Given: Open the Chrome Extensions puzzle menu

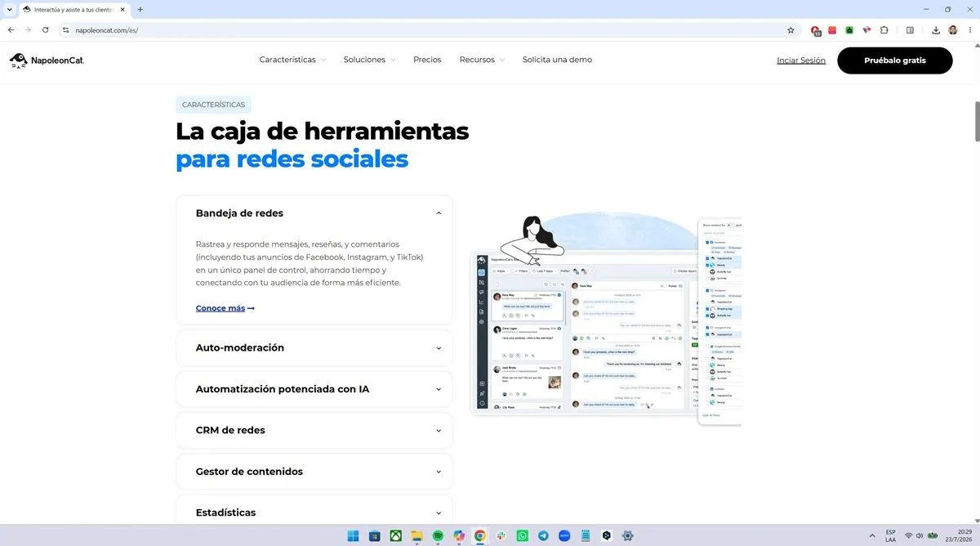Looking at the screenshot, I should (884, 30).
